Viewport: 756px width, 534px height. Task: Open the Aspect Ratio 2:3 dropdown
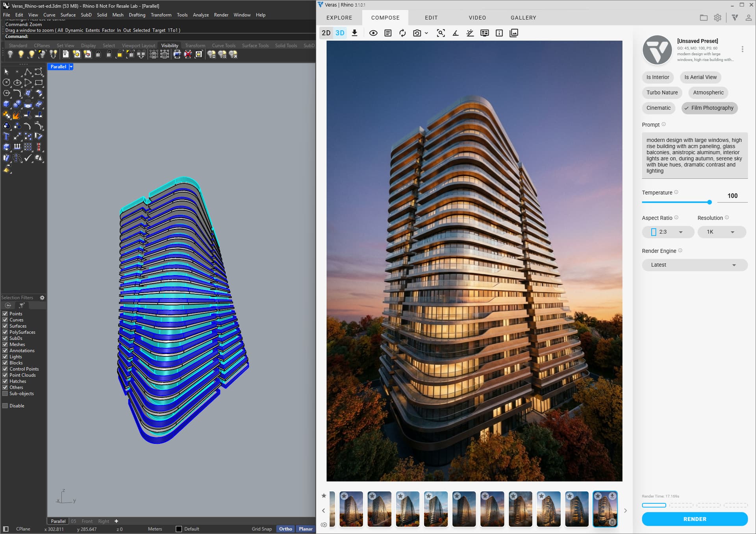click(668, 232)
